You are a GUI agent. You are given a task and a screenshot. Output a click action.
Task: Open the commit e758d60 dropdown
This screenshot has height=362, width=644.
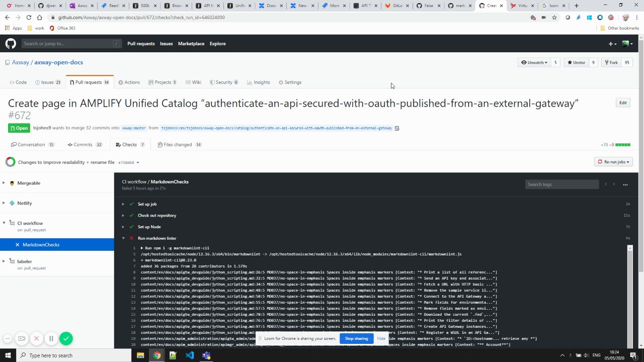[x=129, y=162]
